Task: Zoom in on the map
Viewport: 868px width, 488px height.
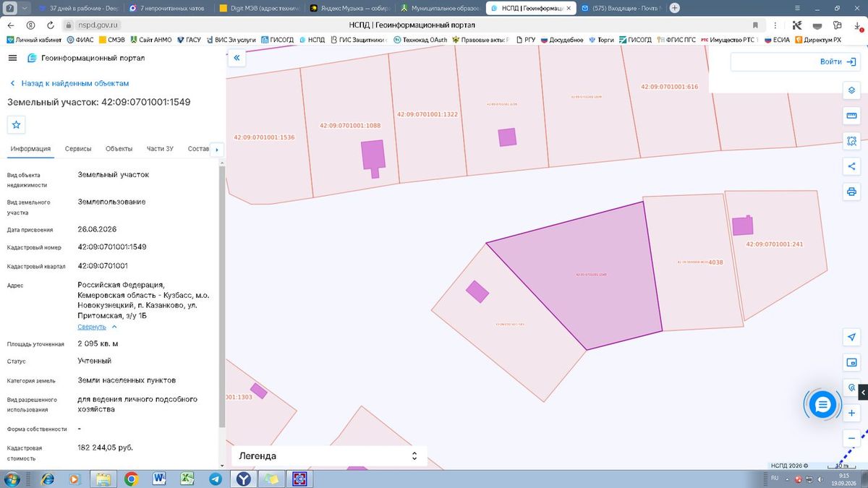Action: [x=851, y=413]
